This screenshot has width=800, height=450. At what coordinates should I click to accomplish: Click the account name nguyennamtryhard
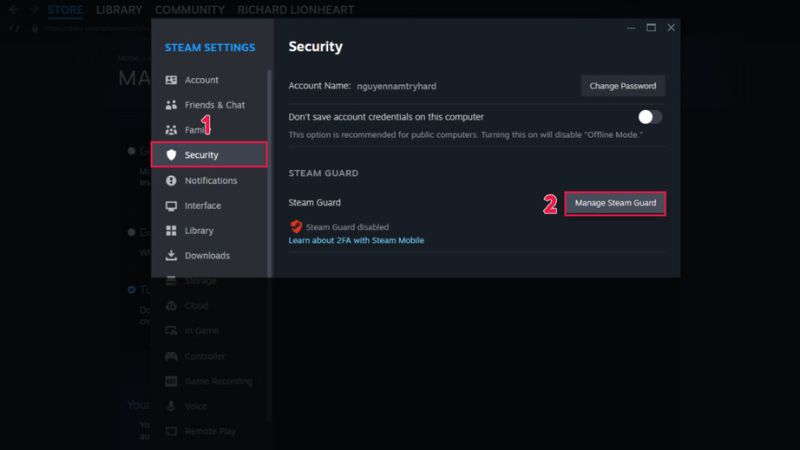(396, 86)
